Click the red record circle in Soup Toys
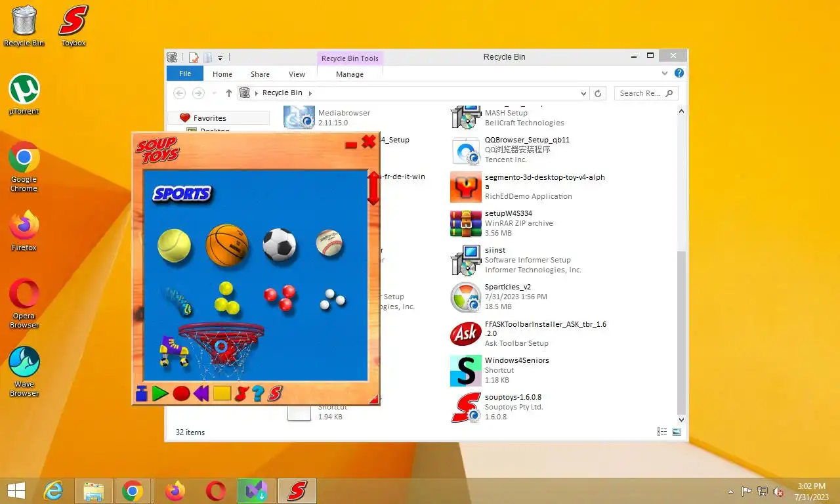The image size is (840, 504). (181, 394)
